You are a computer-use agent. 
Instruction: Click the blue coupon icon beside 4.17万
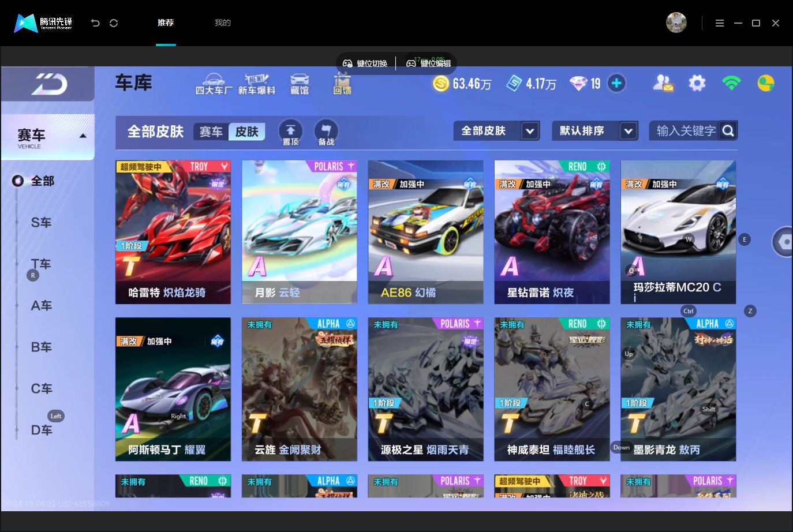tap(514, 84)
